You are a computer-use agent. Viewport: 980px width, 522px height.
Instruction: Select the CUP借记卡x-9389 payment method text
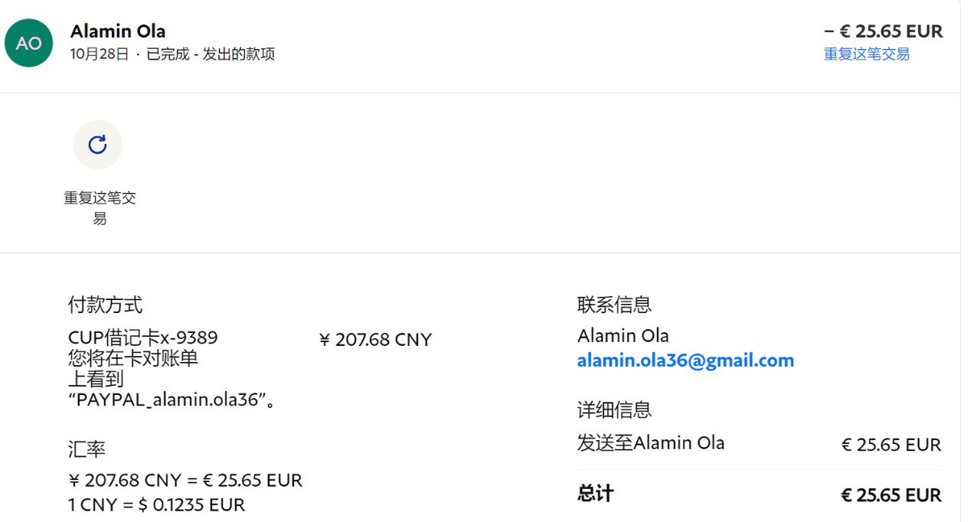point(143,338)
